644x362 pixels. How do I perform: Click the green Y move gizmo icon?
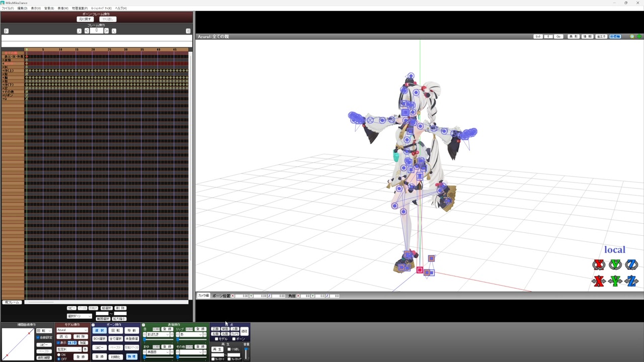(x=615, y=281)
